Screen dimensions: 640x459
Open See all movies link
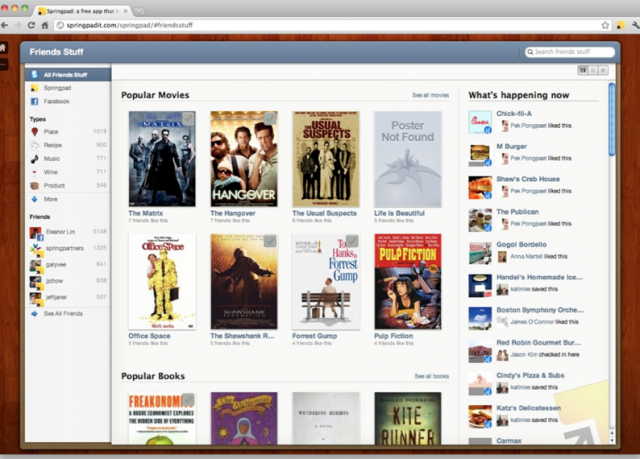click(x=430, y=95)
